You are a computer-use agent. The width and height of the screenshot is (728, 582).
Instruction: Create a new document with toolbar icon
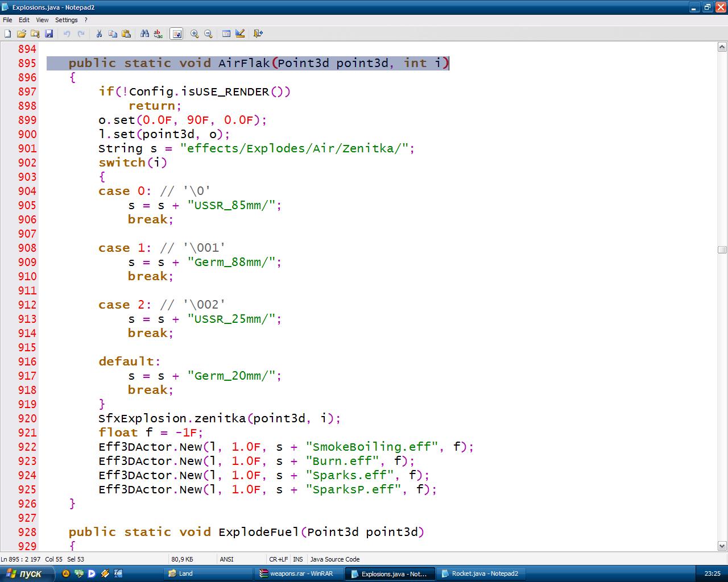point(8,34)
